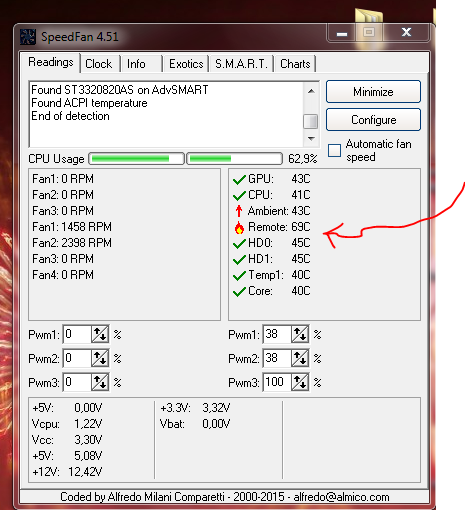465x510 pixels.
Task: Click the 'Ambient: 43C' temperature text
Action: [279, 211]
